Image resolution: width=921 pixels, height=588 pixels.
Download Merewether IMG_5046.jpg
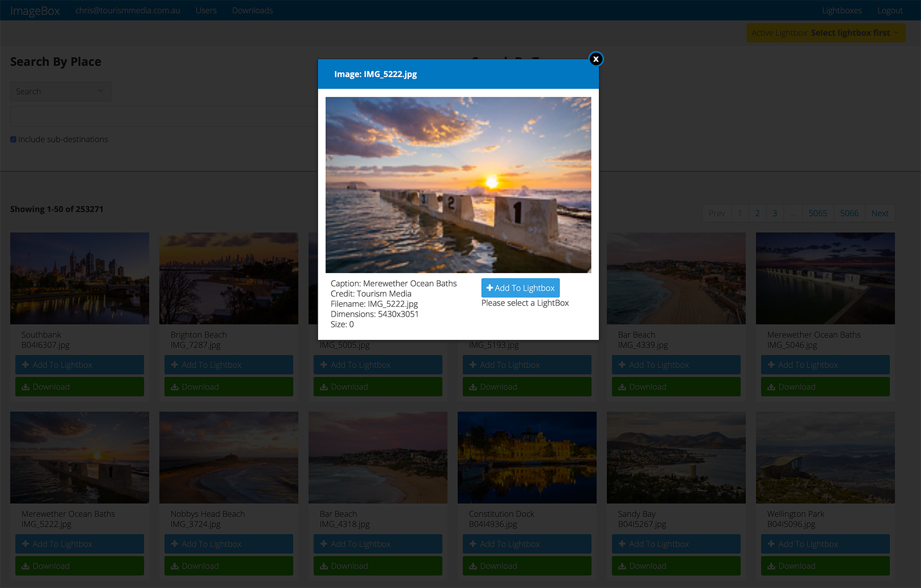825,387
